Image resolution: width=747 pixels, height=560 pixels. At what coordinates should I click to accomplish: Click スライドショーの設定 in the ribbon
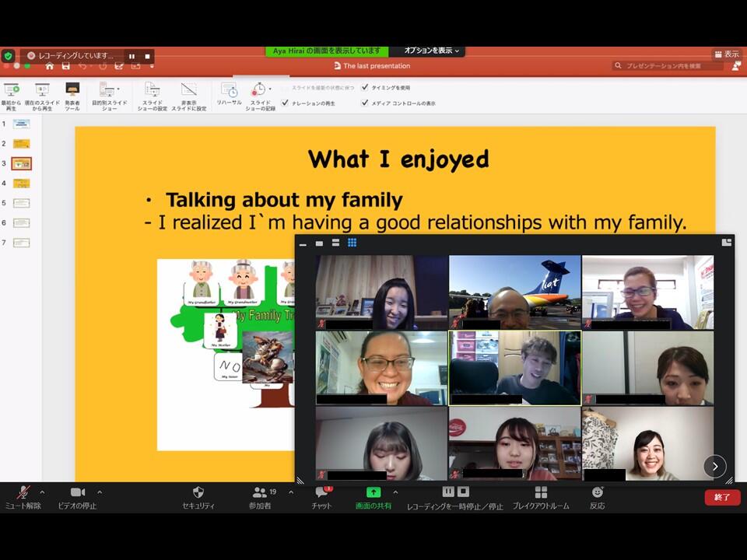151,93
